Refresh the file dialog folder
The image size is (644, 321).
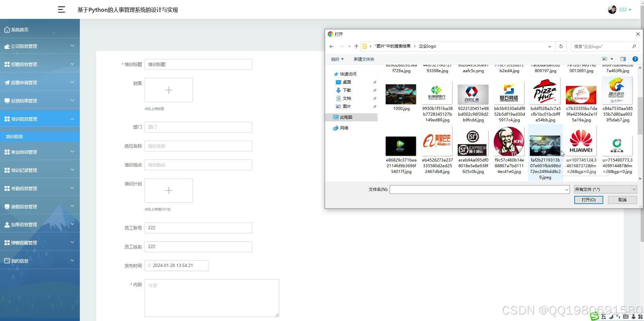tap(561, 47)
